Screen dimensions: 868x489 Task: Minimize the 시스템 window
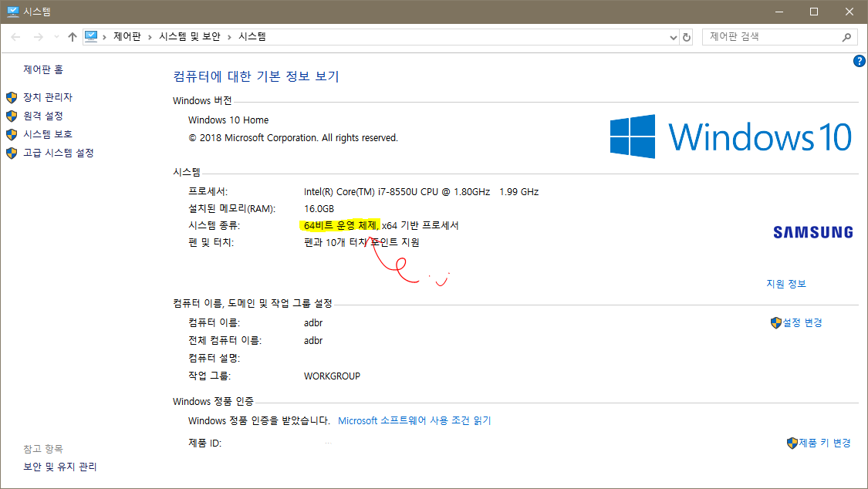coord(778,12)
